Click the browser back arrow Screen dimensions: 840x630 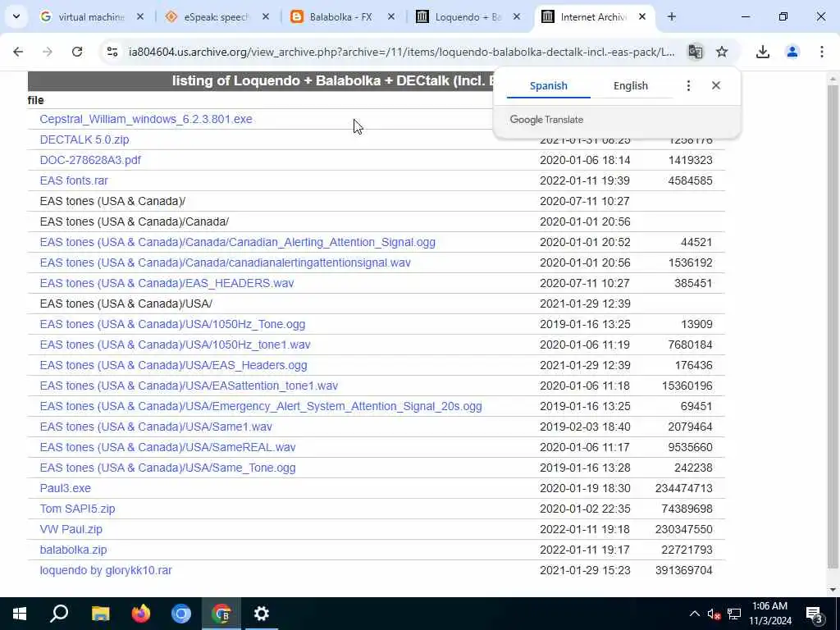pos(18,52)
